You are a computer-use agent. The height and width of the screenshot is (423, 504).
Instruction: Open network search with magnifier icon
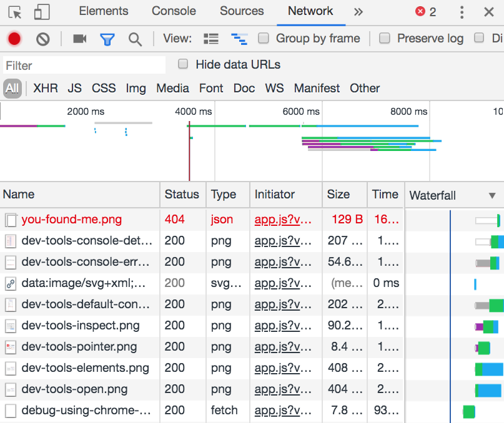135,39
